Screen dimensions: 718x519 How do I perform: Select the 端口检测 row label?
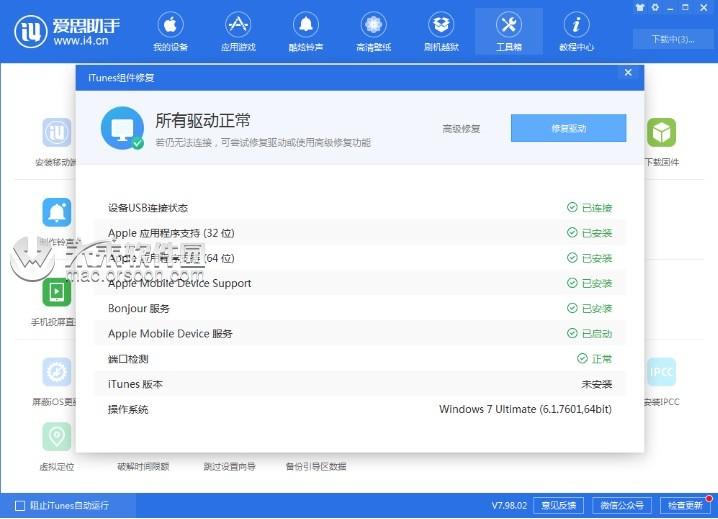(x=128, y=359)
